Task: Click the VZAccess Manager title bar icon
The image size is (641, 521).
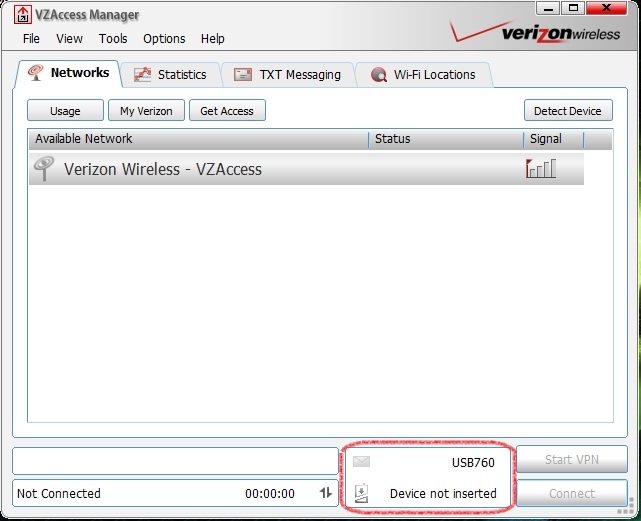Action: pos(23,15)
